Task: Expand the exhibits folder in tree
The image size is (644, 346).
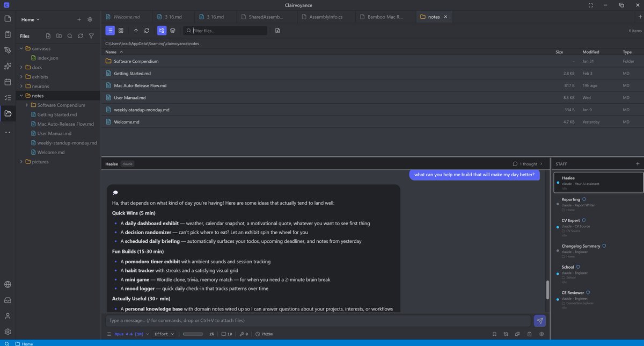Action: (x=21, y=77)
